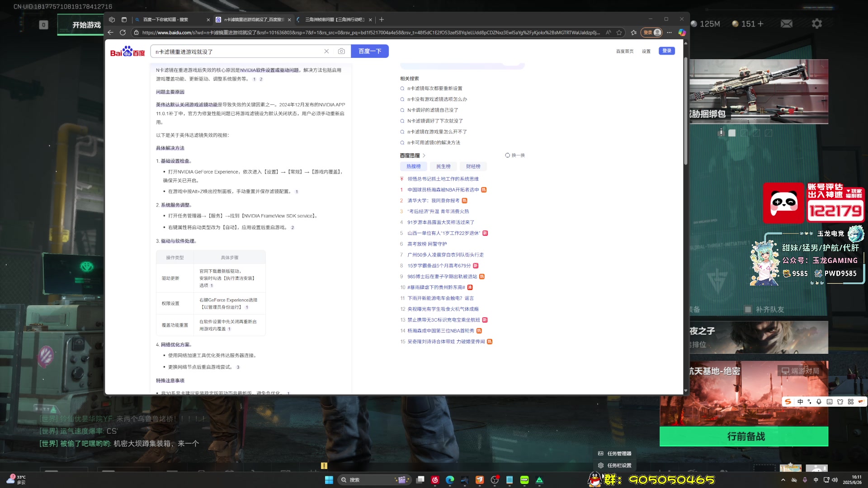Click the Baidu logo
This screenshot has height=488, width=868.
point(127,52)
